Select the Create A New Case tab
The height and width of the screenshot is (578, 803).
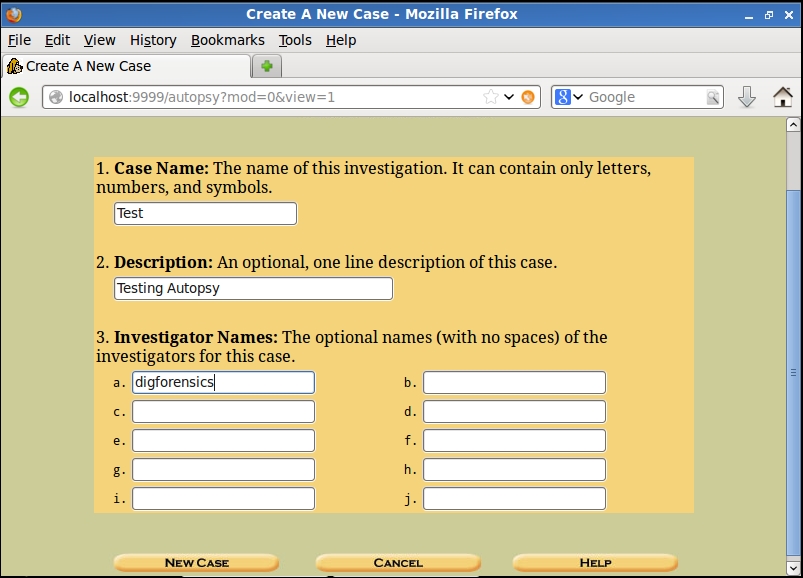(126, 66)
